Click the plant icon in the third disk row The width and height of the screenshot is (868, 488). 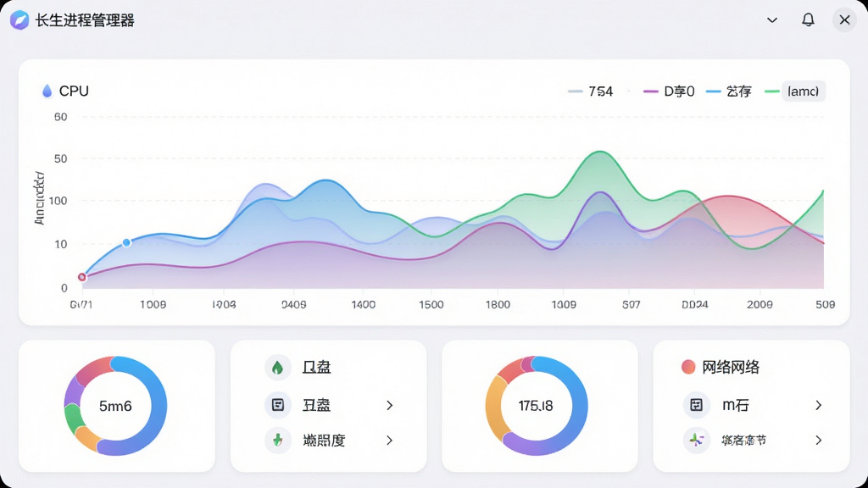coord(278,441)
